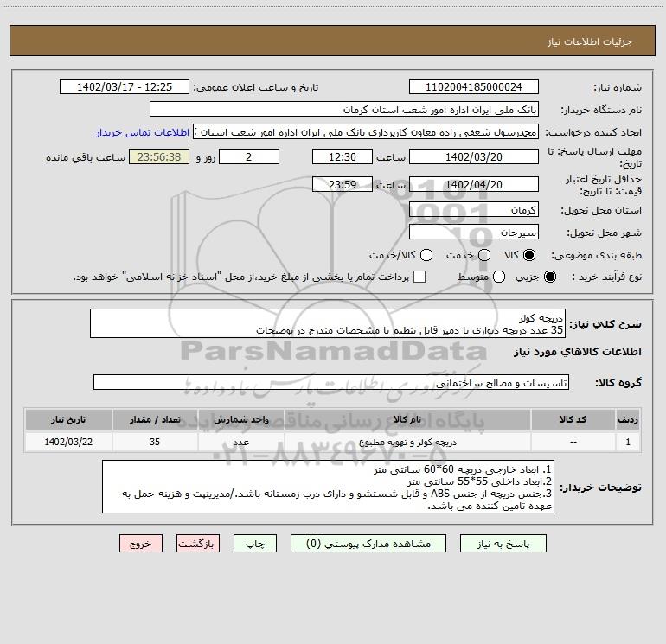Image resolution: width=666 pixels, height=644 pixels.
Task: Toggle the اسناد خزانه اسلامی payment checkbox
Action: click(x=419, y=277)
